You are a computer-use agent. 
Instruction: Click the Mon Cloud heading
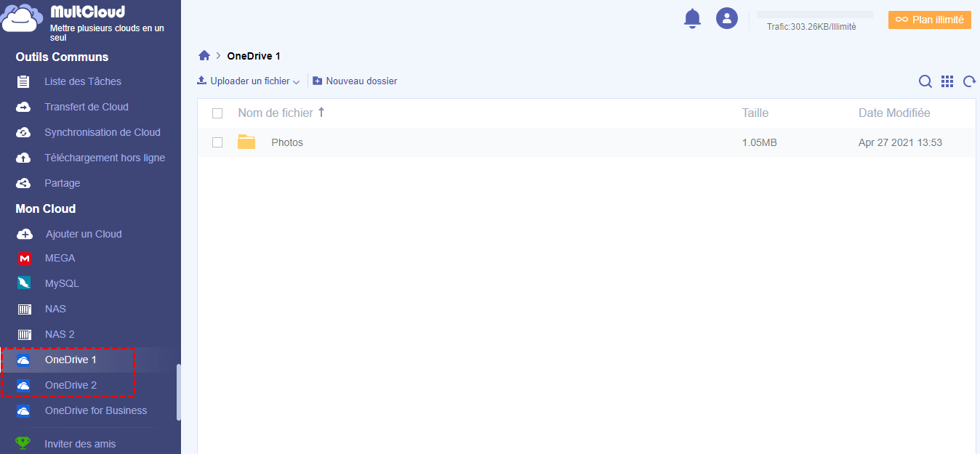point(46,208)
